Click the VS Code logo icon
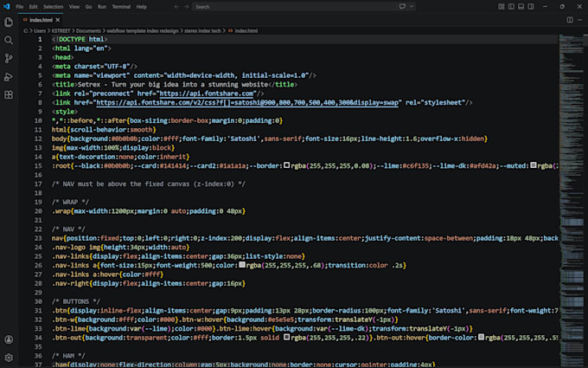Screen dimensions: 588x368 pos(6,6)
